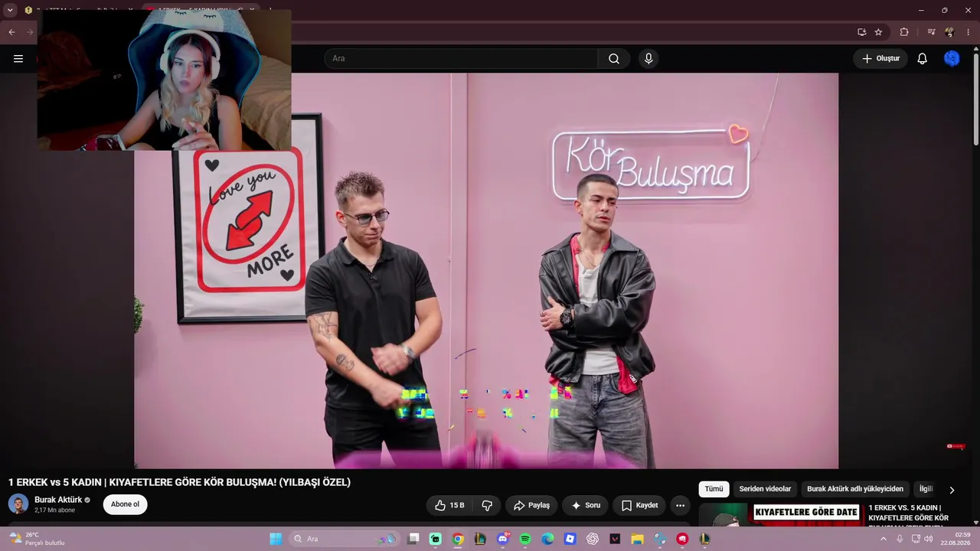Open YouTube notifications bell
Viewport: 980px width, 551px height.
click(x=923, y=59)
